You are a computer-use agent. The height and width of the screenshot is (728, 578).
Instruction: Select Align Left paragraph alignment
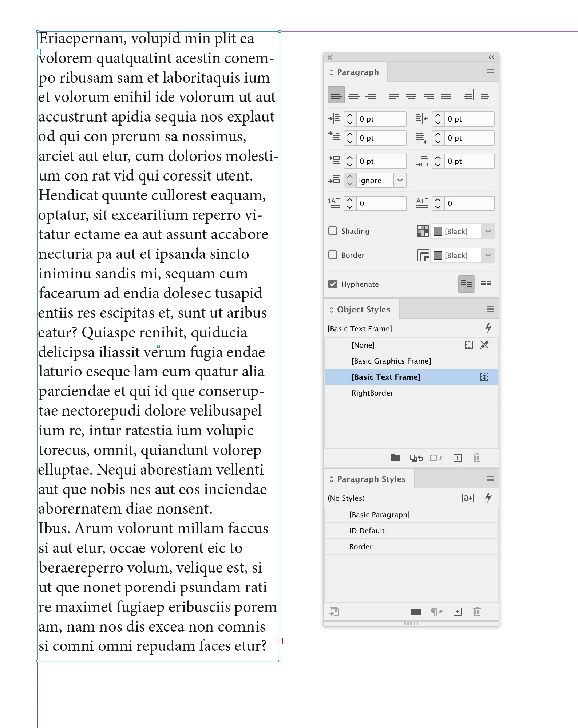(336, 95)
